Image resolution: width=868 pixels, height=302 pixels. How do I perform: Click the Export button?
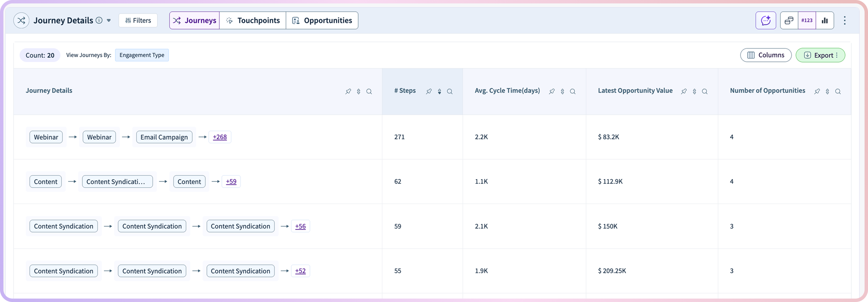(820, 55)
